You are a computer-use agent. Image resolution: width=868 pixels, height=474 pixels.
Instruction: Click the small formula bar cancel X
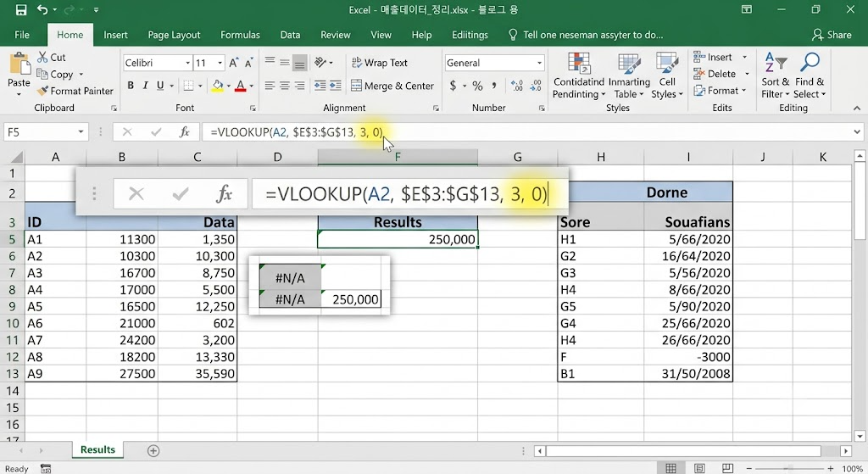click(127, 131)
